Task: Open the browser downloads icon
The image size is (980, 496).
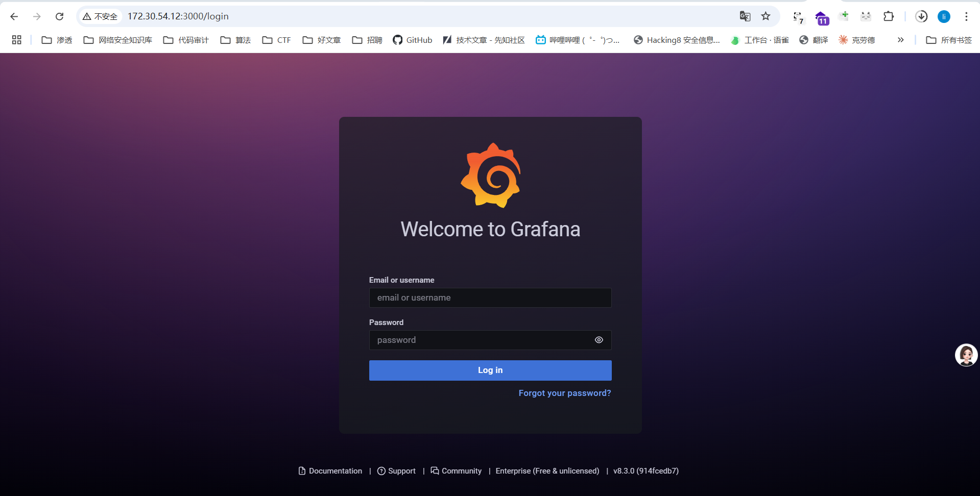Action: pyautogui.click(x=921, y=16)
